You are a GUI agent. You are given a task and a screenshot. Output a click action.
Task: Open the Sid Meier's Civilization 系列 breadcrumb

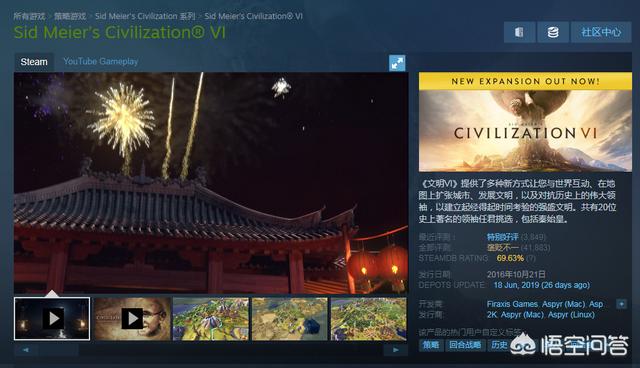coord(145,16)
